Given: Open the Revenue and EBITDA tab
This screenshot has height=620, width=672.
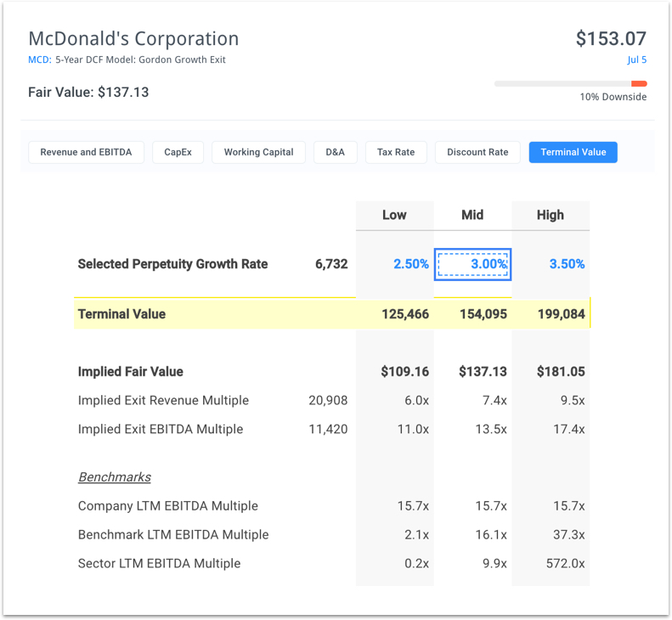Looking at the screenshot, I should 86,152.
